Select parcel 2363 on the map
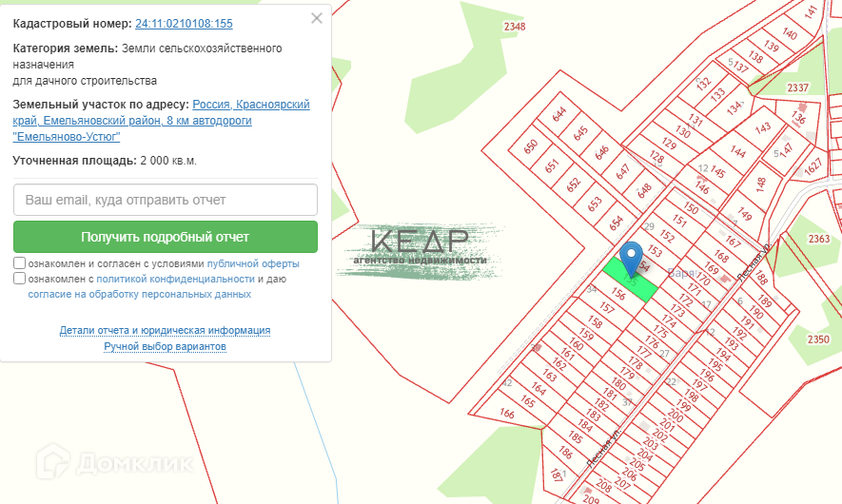The height and width of the screenshot is (504, 842). (819, 239)
